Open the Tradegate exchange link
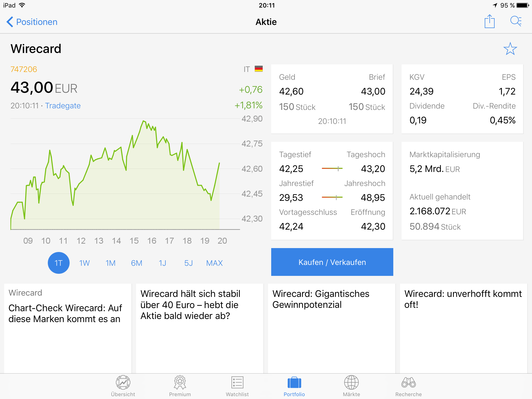532x399 pixels. [x=63, y=106]
